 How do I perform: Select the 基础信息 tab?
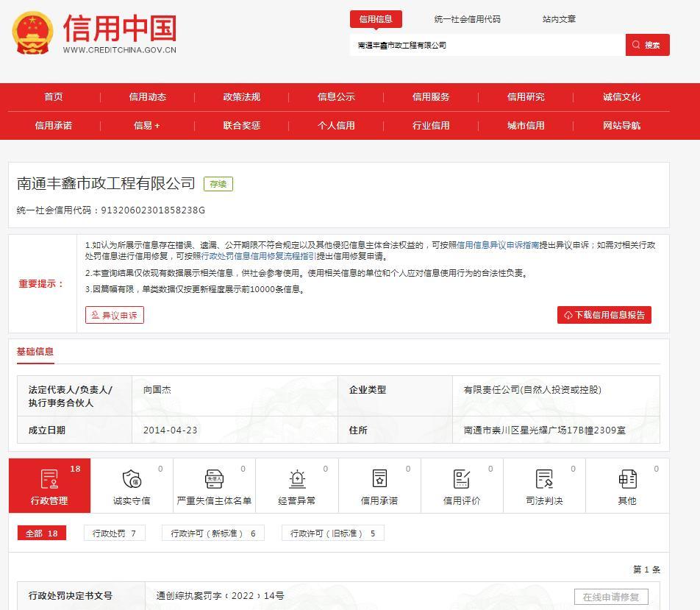[35, 352]
